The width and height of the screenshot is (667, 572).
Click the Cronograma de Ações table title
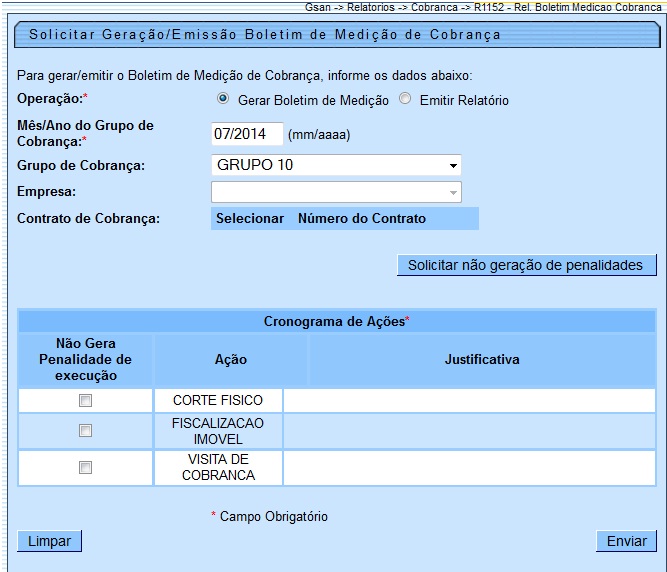click(x=336, y=321)
